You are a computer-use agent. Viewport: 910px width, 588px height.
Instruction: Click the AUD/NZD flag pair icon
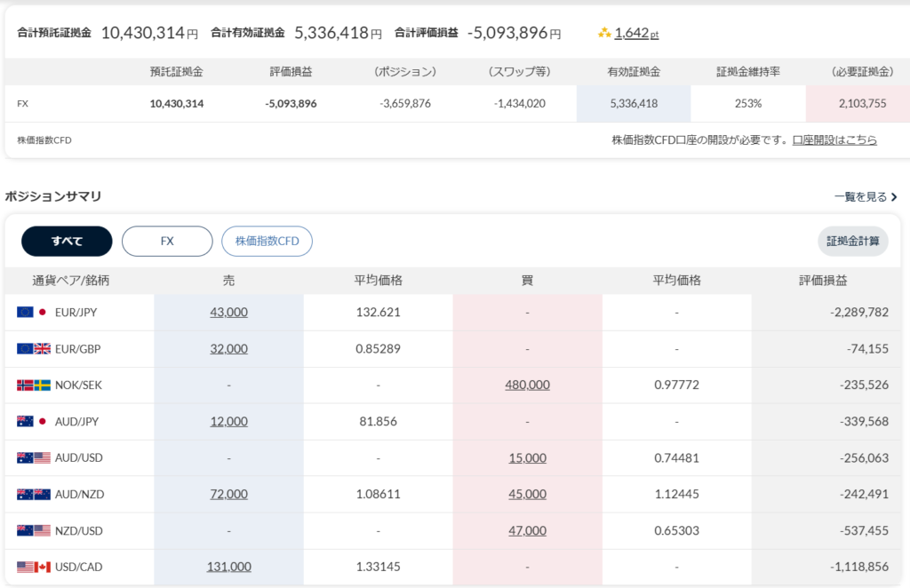pyautogui.click(x=34, y=495)
